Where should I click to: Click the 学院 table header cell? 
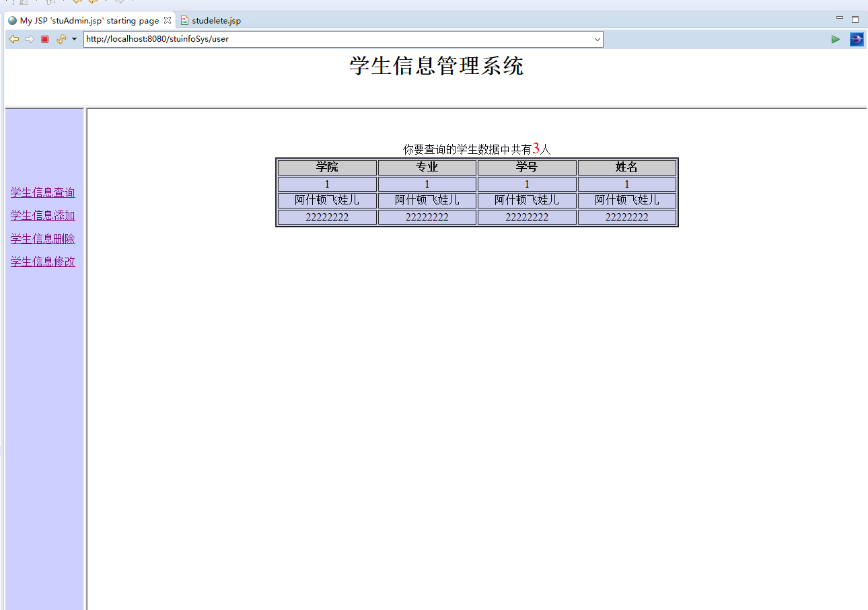[326, 167]
